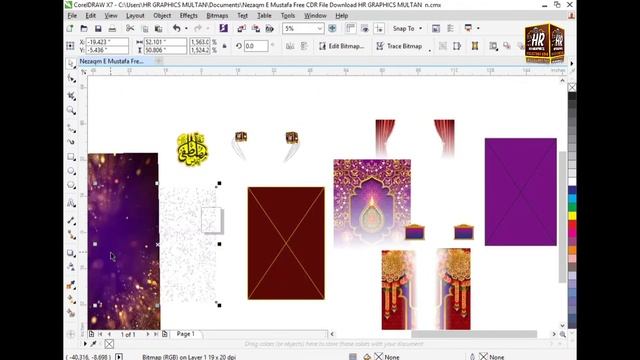640x360 pixels.
Task: Click the add new document tab button
Action: 158,61
